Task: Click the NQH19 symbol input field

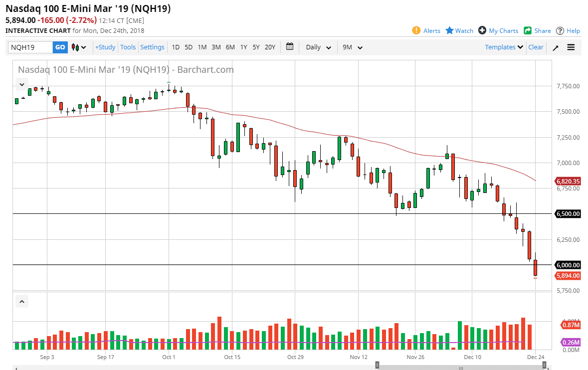Action: click(x=30, y=47)
